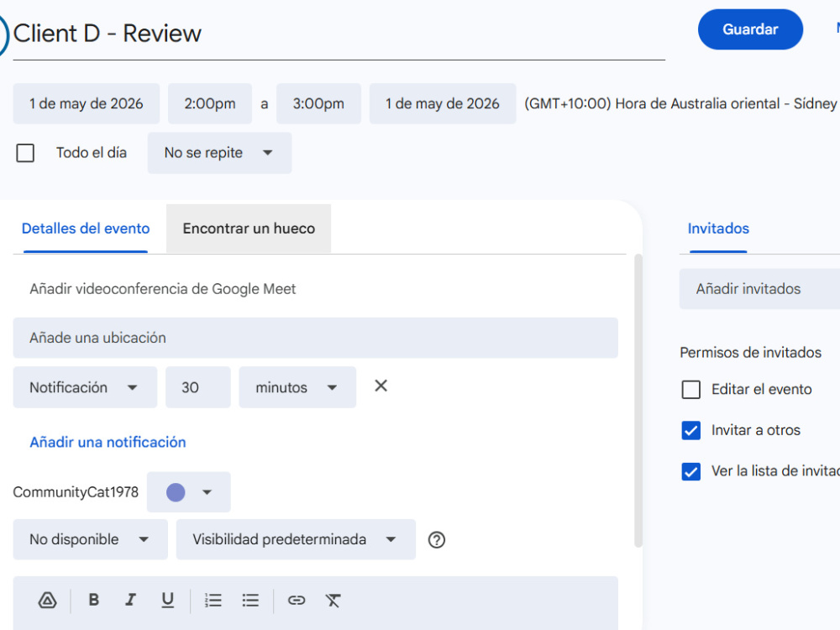Open the Notificación type dropdown
Image resolution: width=840 pixels, height=630 pixels.
[85, 387]
